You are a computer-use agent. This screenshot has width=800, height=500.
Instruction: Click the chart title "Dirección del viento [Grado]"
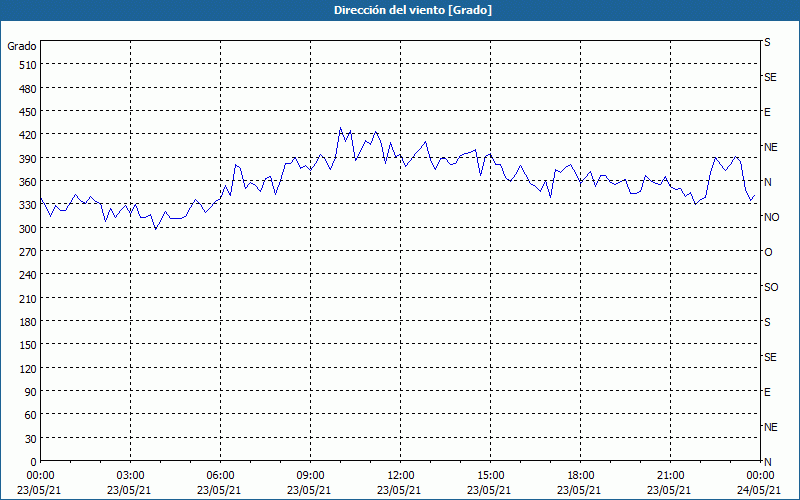tap(399, 10)
